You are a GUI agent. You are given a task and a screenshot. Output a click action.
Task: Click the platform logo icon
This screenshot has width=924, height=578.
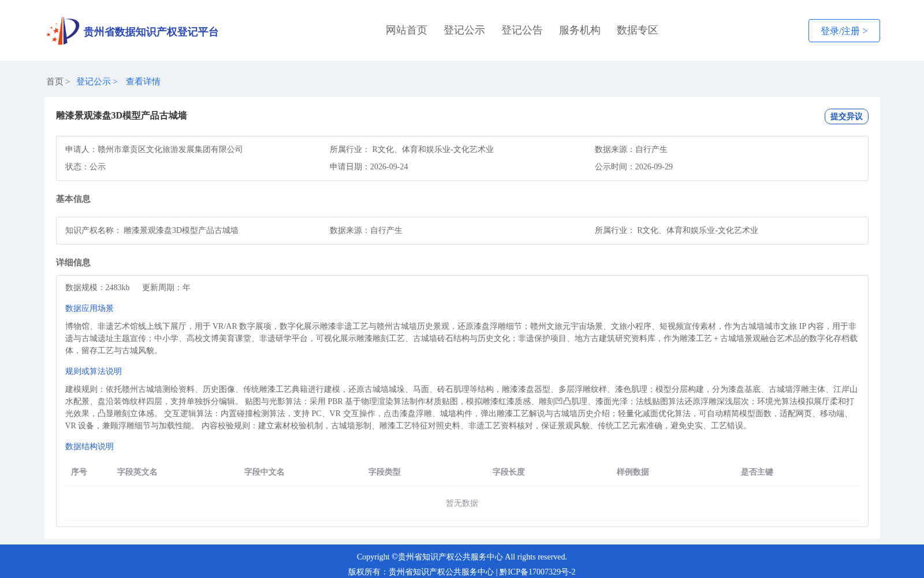coord(63,31)
